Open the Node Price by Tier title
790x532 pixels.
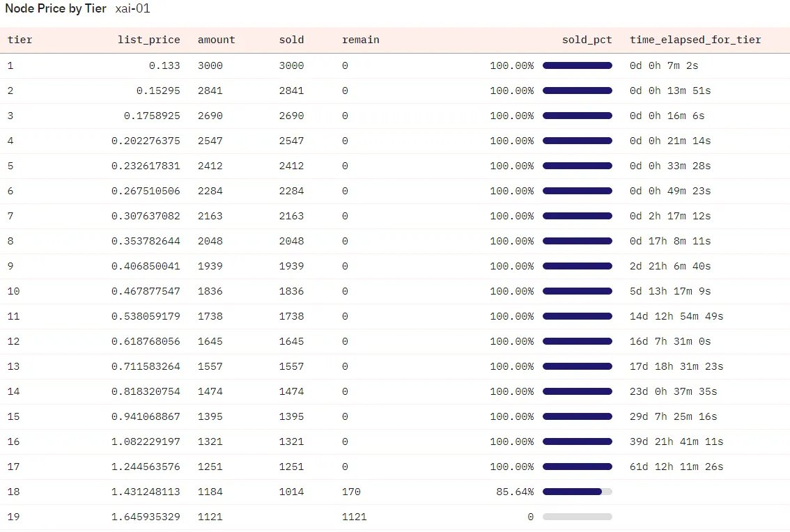[56, 9]
